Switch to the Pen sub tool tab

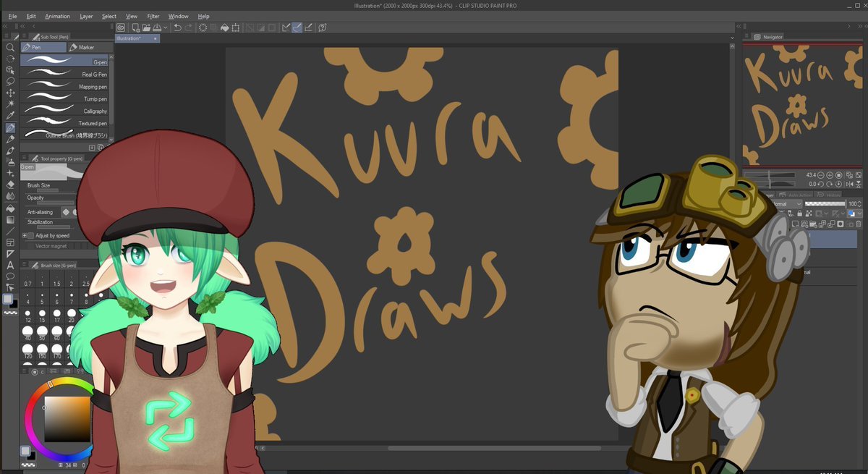(43, 48)
